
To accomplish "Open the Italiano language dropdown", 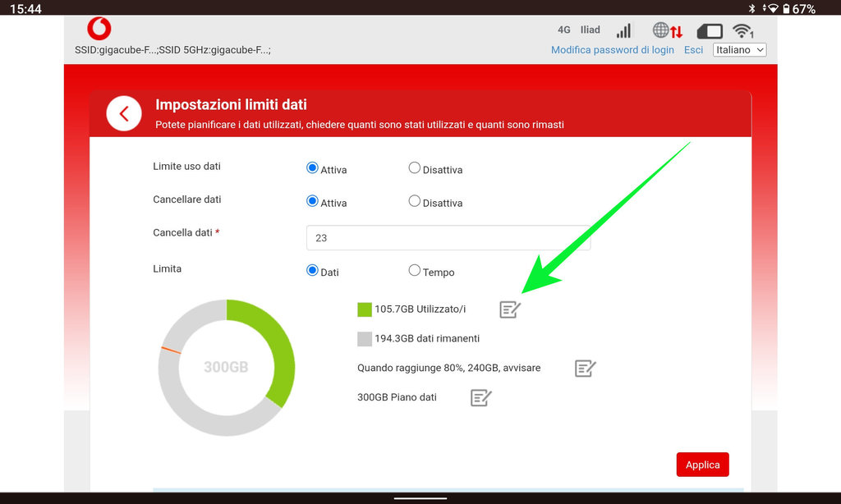I will [x=739, y=50].
